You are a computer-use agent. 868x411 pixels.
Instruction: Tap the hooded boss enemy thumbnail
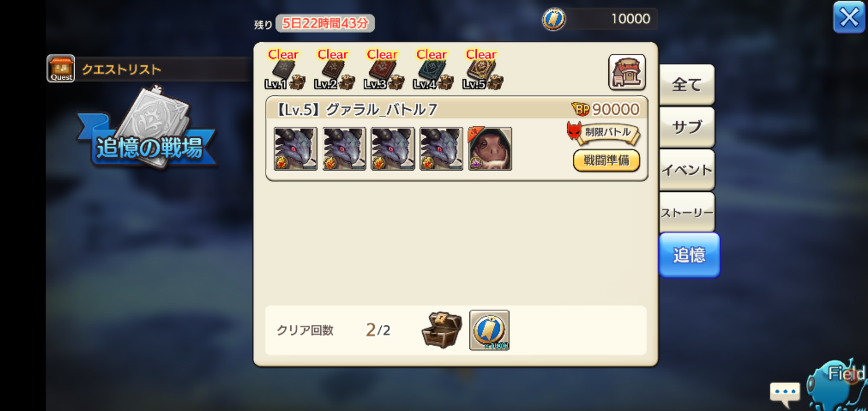click(490, 149)
